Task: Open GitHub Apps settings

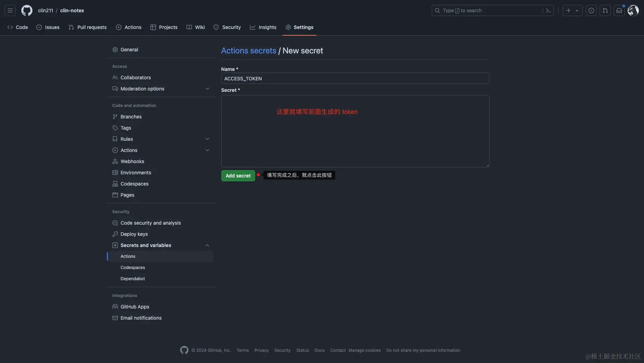Action: pyautogui.click(x=161, y=307)
